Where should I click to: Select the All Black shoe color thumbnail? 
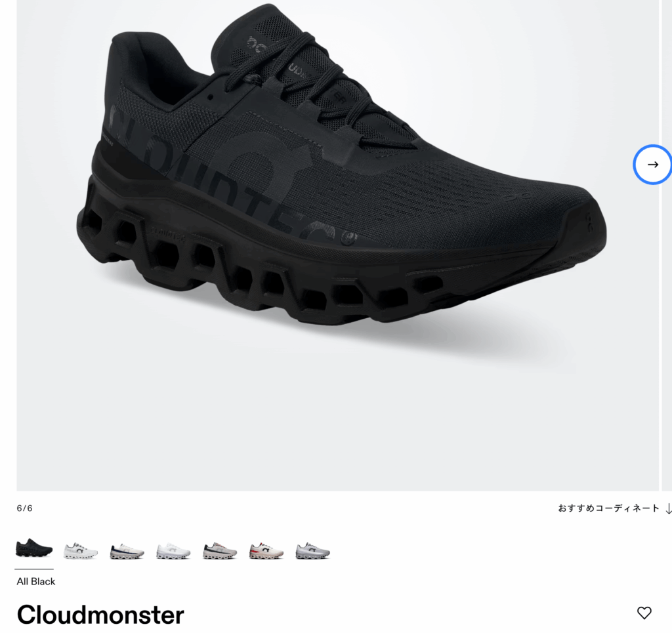[34, 548]
